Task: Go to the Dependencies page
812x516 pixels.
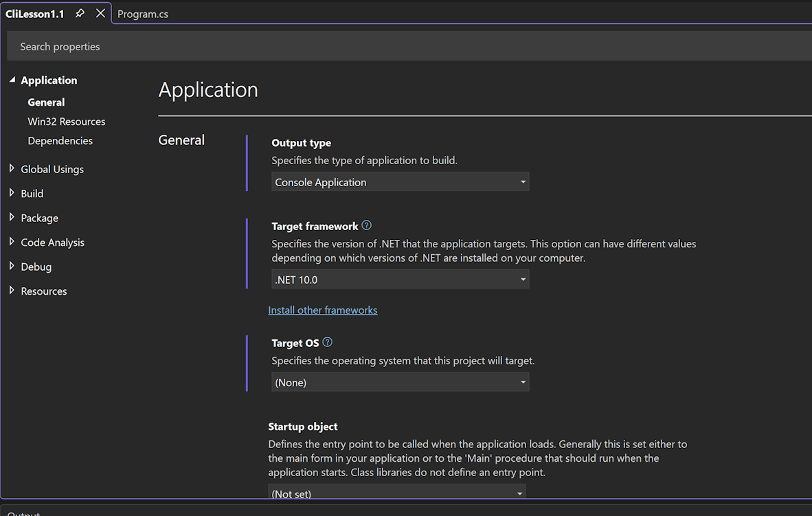Action: 60,141
